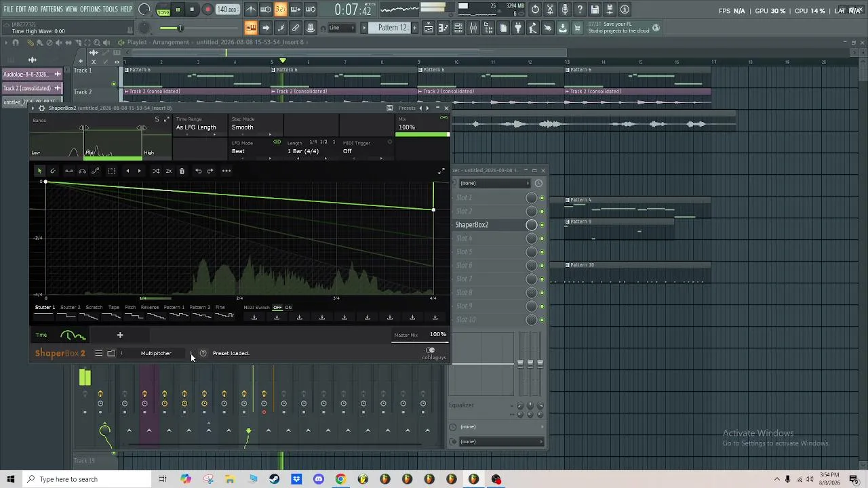Toggle the Slot 1 enable LED
Screen dimensions: 868x488
click(542, 198)
